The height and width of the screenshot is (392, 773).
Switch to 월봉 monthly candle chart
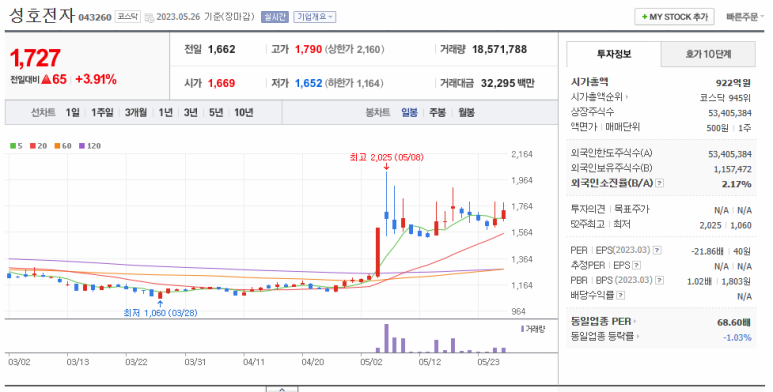click(x=466, y=112)
